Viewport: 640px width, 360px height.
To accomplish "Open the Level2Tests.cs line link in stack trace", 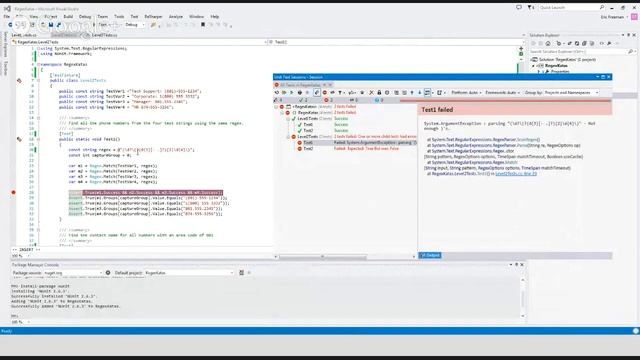I will click(516, 174).
